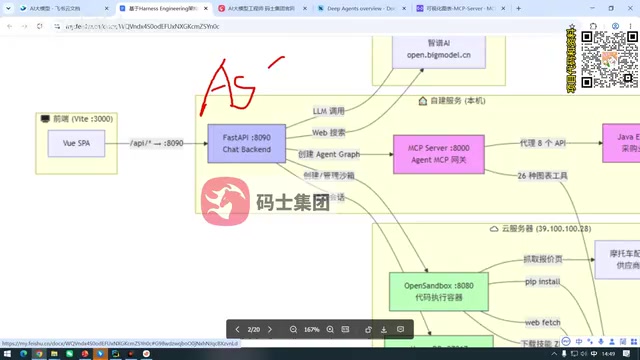Focus the browser address bar URL
Screen dimensions: 640x360
142,27
